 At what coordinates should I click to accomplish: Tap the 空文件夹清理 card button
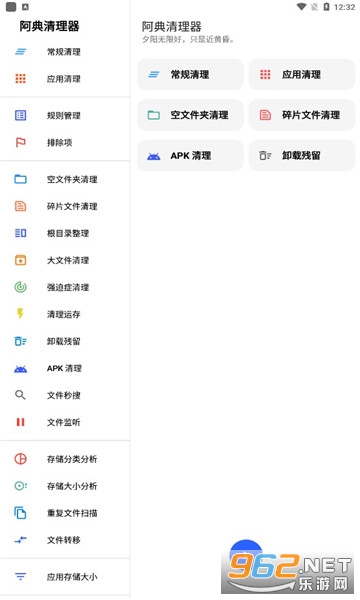(x=190, y=115)
